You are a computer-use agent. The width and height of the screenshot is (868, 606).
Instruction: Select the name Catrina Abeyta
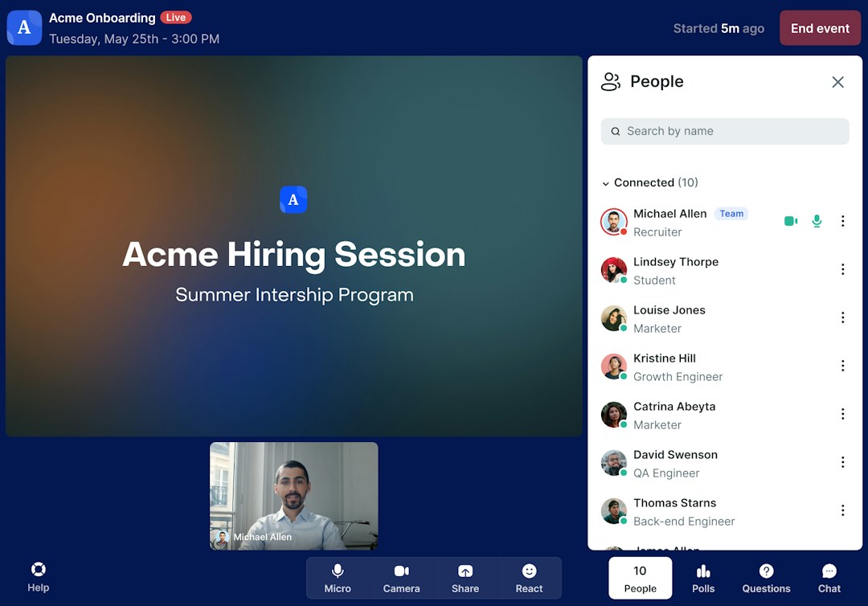pyautogui.click(x=674, y=406)
